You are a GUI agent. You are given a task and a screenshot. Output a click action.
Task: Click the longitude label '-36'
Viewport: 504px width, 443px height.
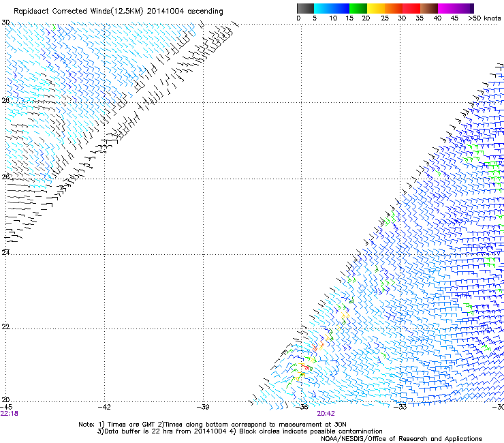tap(302, 407)
